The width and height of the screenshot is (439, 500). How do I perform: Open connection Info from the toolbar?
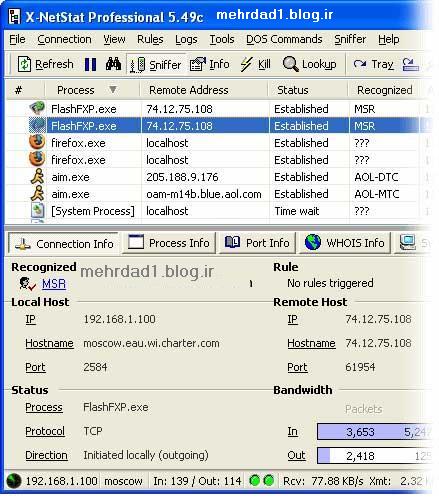point(210,64)
